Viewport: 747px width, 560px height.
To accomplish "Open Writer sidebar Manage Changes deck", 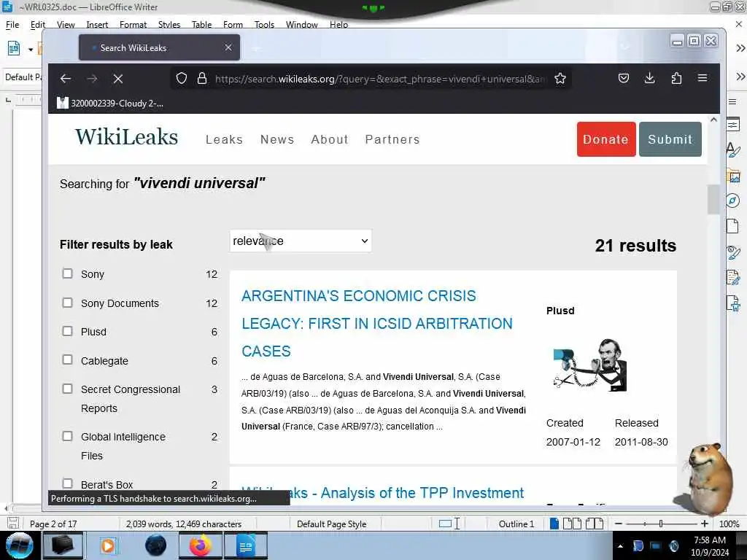I will 733,277.
